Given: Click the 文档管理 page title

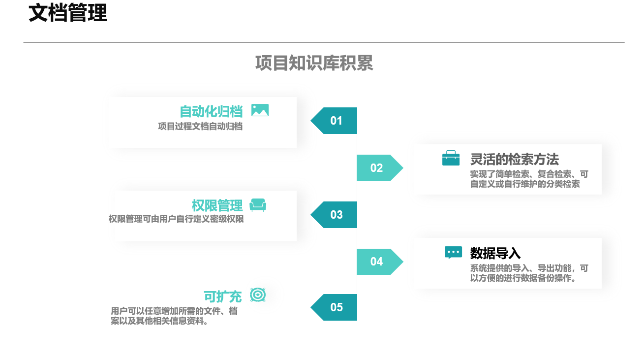Looking at the screenshot, I should (x=68, y=13).
